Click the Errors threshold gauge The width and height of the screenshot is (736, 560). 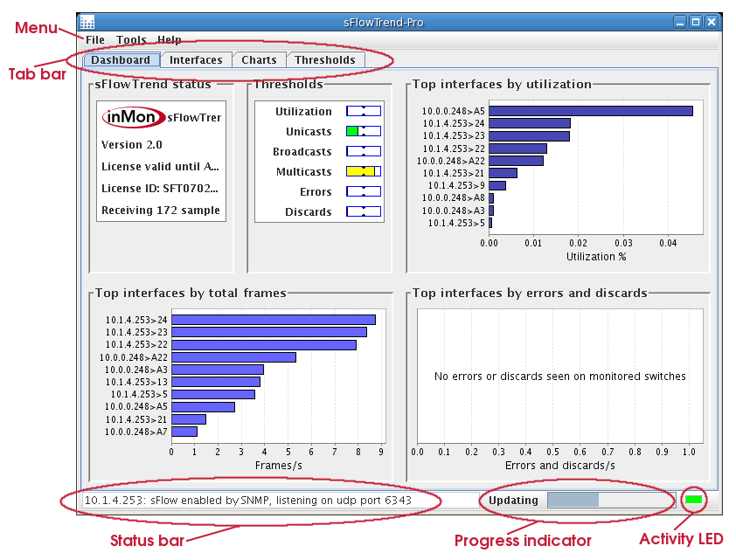pos(364,191)
